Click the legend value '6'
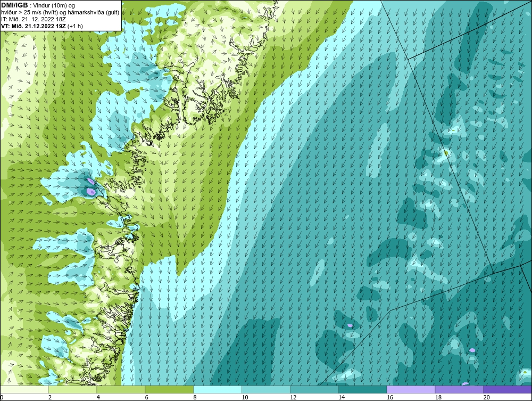The height and width of the screenshot is (401, 532). click(x=147, y=397)
